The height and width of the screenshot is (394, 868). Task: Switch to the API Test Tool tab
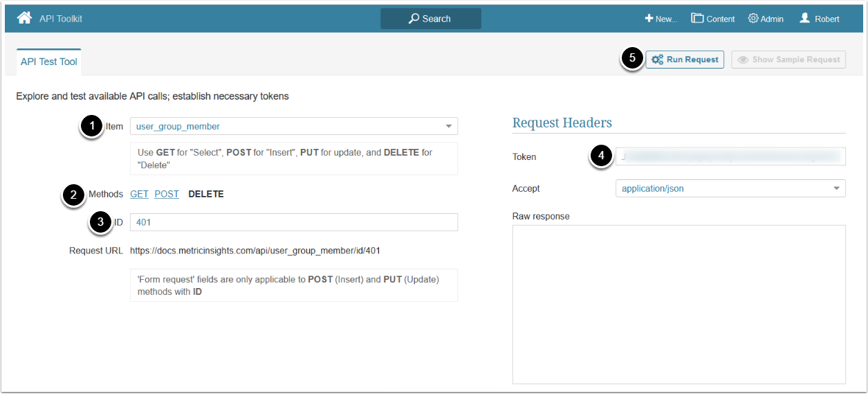pyautogui.click(x=49, y=62)
